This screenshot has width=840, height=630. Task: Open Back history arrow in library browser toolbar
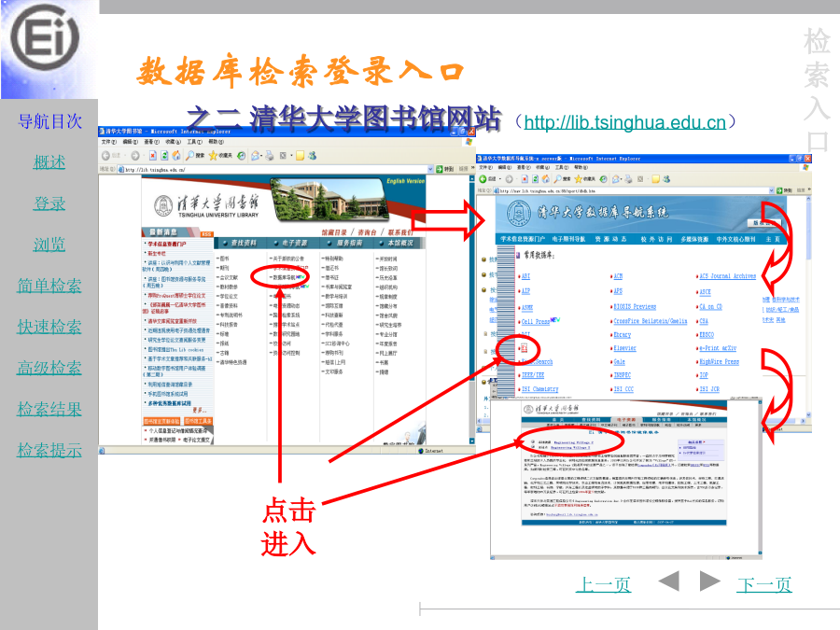pos(125,156)
